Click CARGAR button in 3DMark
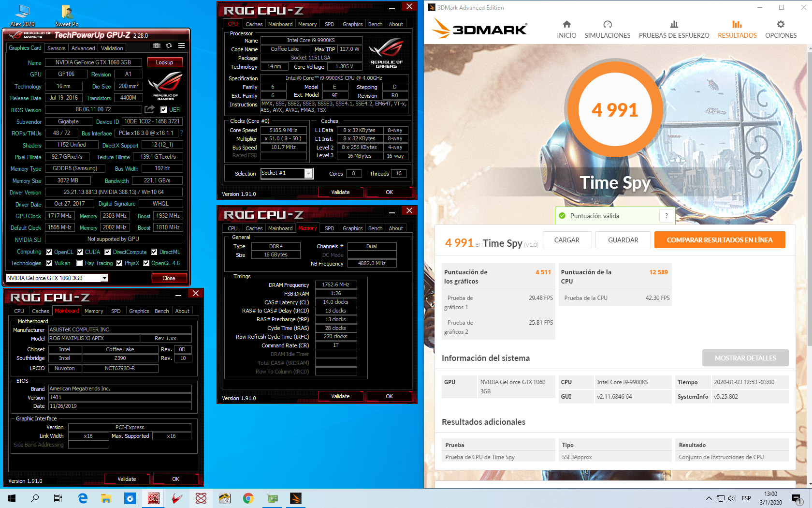Screen dimensions: 812x508 click(x=566, y=240)
